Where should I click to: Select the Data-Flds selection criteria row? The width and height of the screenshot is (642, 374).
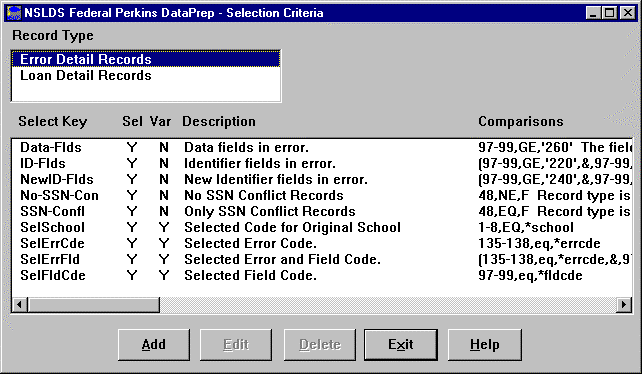[x=322, y=147]
